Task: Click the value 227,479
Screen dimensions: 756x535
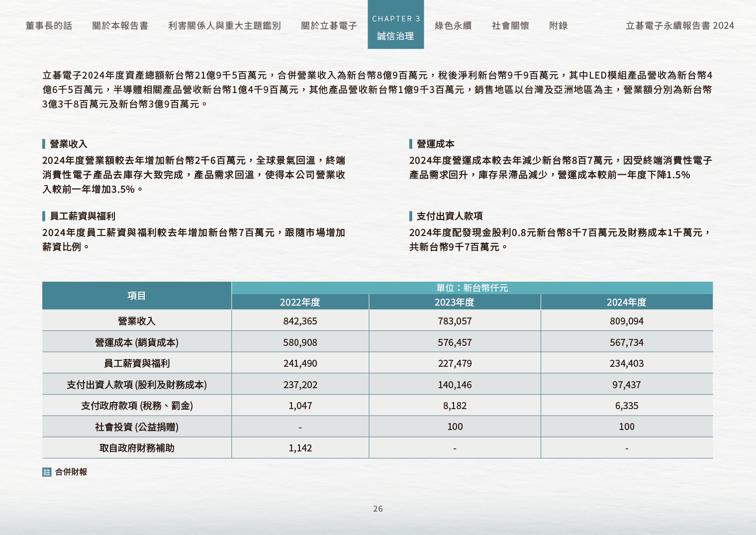Action: (455, 363)
